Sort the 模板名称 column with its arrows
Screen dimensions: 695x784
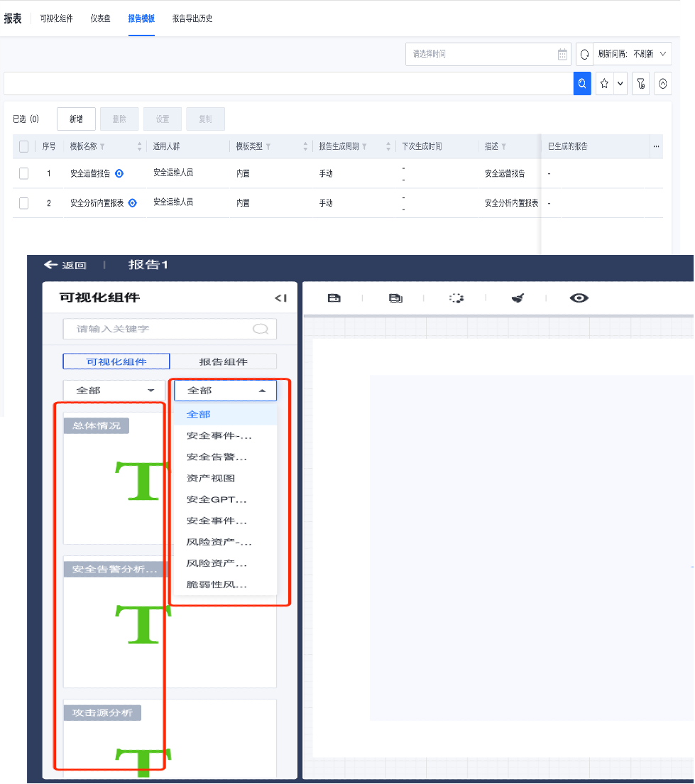coord(140,146)
